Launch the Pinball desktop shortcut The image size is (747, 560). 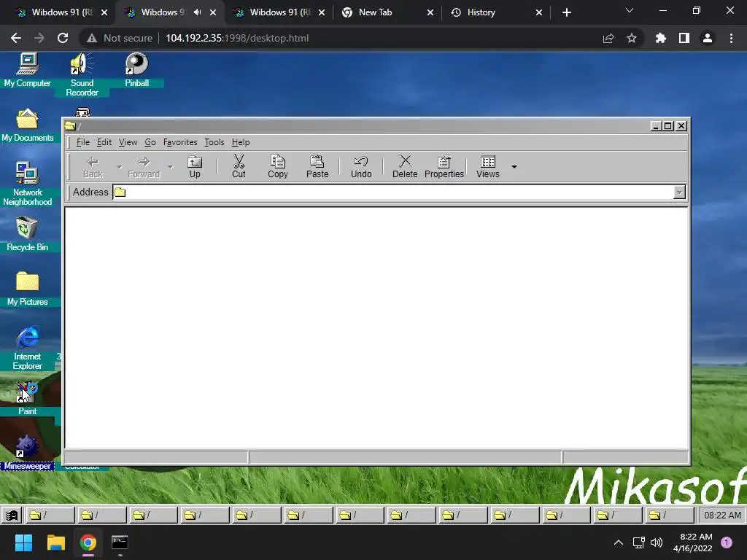tap(136, 70)
